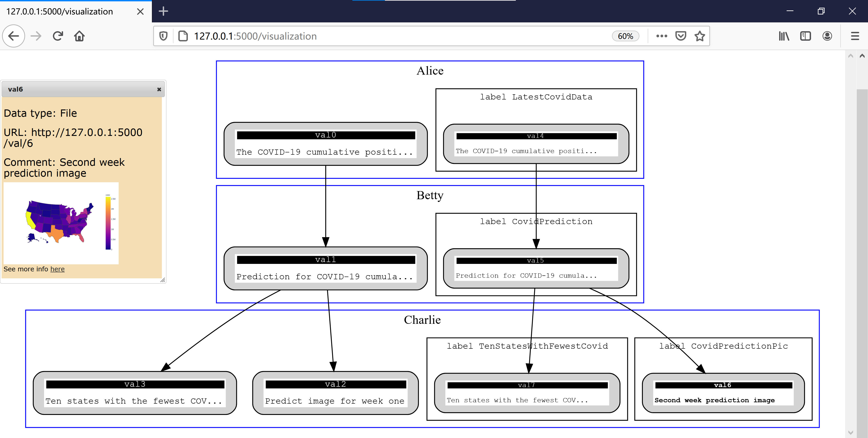Open the page actions ellipsis menu
The width and height of the screenshot is (868, 438).
pos(661,36)
